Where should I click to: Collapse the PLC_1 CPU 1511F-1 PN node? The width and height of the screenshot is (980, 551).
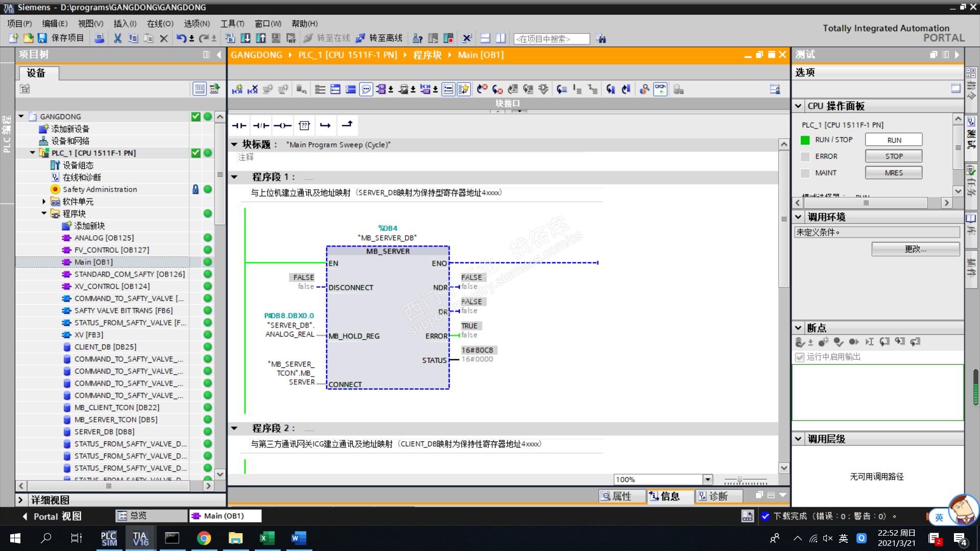(33, 153)
